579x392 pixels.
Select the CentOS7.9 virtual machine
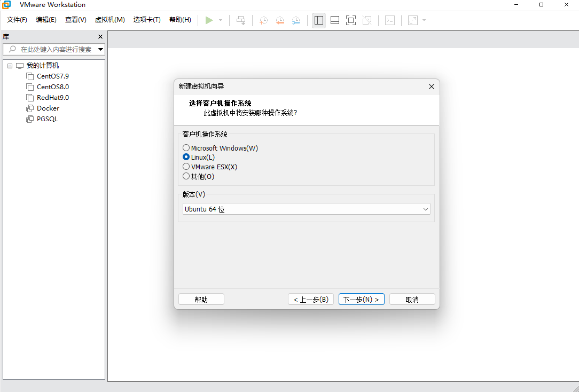(x=53, y=76)
